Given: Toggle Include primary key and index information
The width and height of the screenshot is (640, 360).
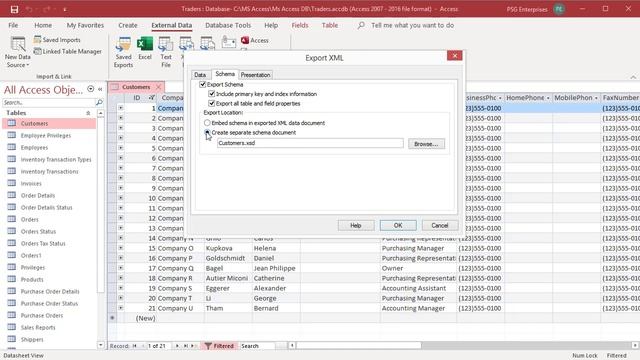Looking at the screenshot, I should click(211, 93).
